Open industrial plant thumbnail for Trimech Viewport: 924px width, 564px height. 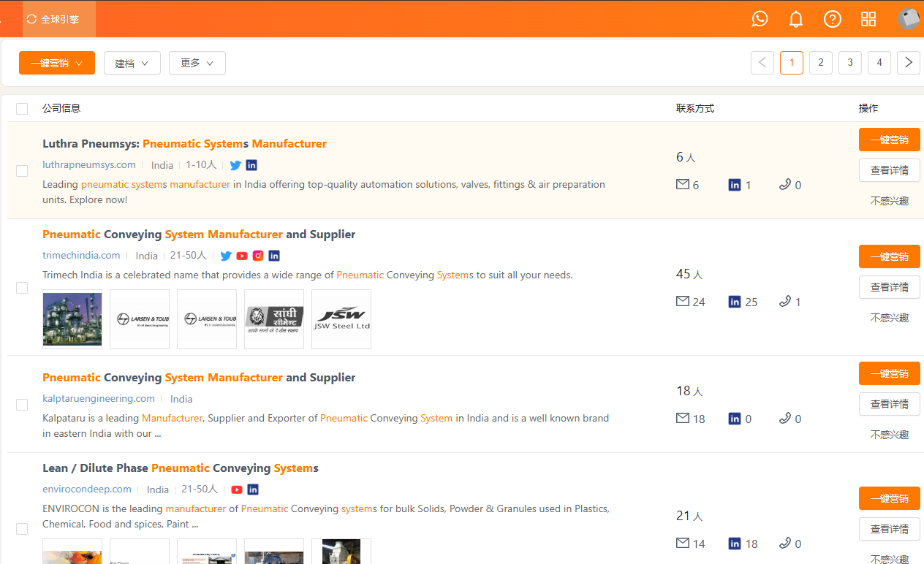(x=72, y=319)
